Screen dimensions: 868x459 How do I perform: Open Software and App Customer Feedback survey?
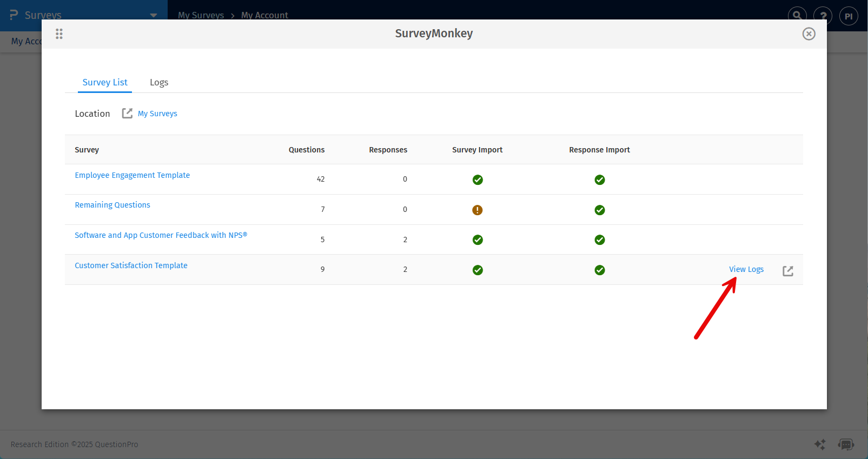(x=161, y=235)
